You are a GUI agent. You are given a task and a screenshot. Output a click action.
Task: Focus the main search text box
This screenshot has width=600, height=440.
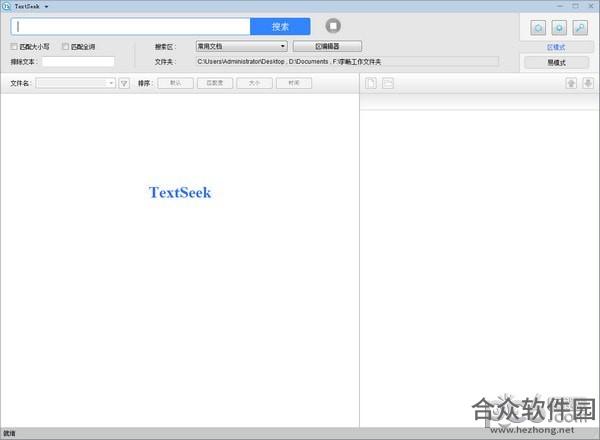(x=130, y=26)
